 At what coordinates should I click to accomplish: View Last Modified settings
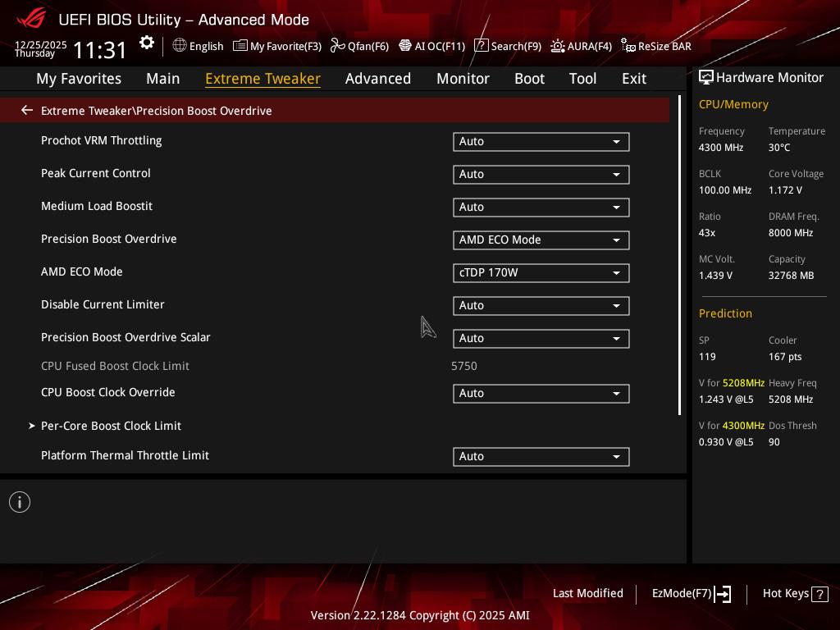point(587,594)
